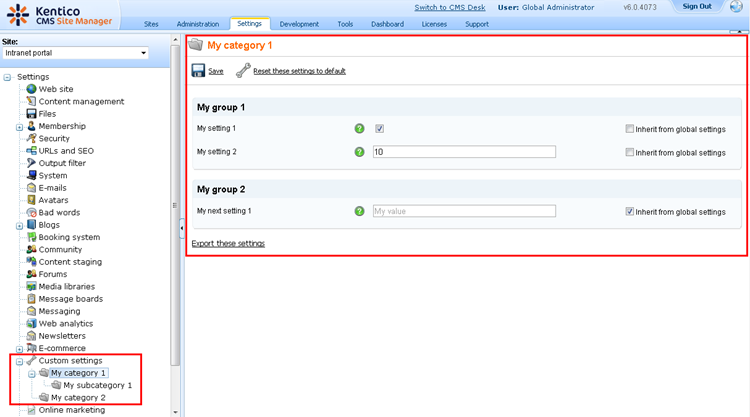Select Online marketing in the tree
750x417 pixels.
72,410
